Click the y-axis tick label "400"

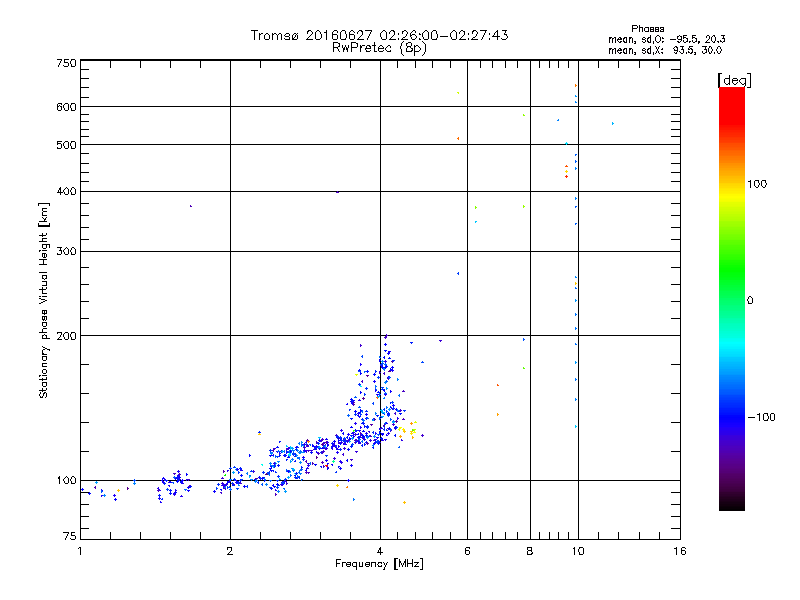point(67,191)
